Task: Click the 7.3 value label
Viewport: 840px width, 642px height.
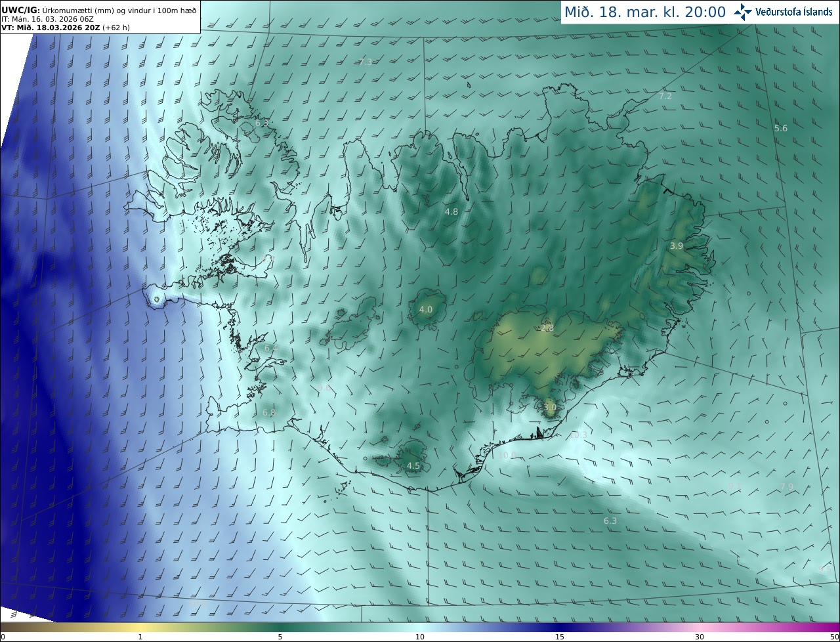Action: [x=366, y=62]
